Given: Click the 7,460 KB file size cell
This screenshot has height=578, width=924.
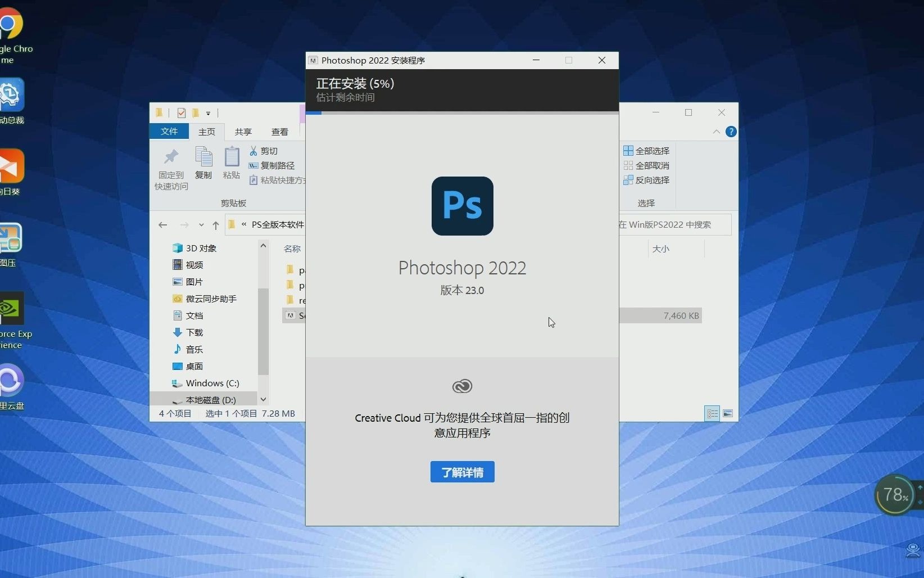Looking at the screenshot, I should pyautogui.click(x=681, y=315).
